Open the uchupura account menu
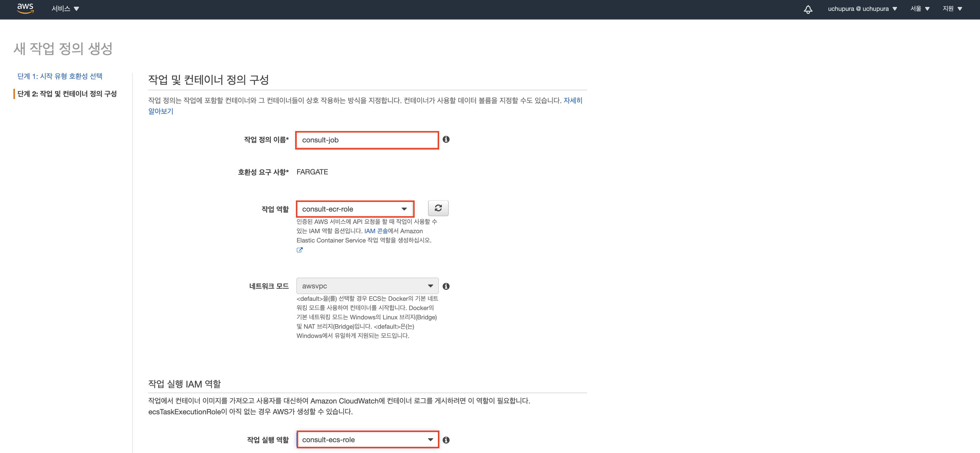Viewport: 980px width, 453px height. point(862,9)
